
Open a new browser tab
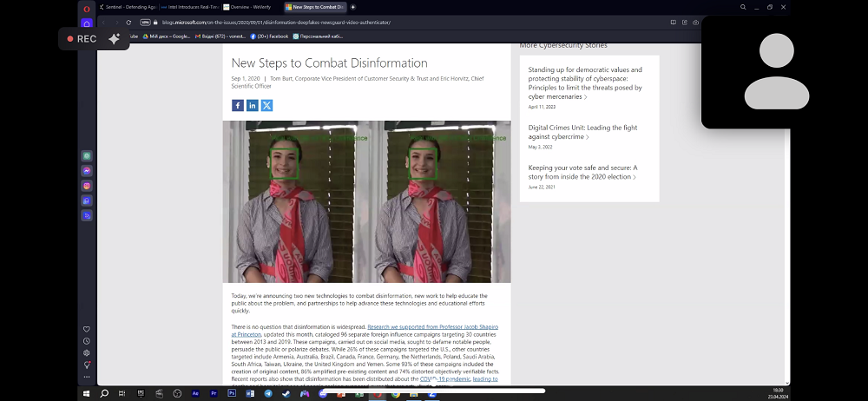tap(353, 7)
